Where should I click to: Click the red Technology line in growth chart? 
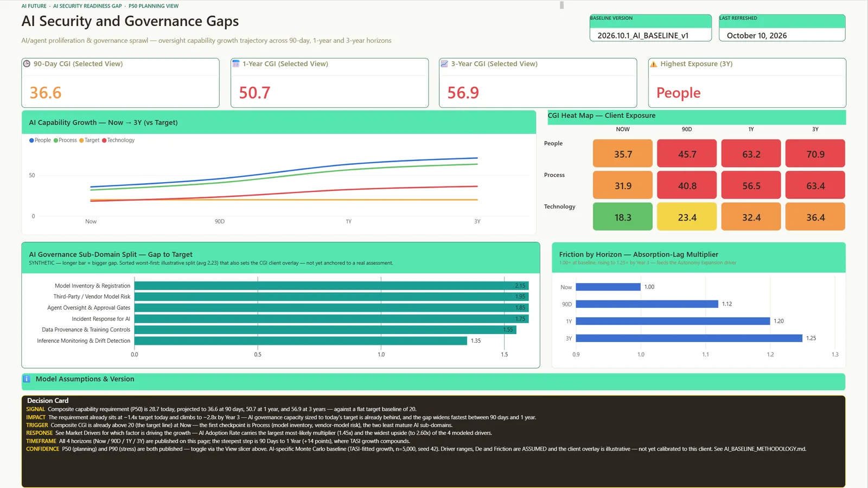pos(349,190)
